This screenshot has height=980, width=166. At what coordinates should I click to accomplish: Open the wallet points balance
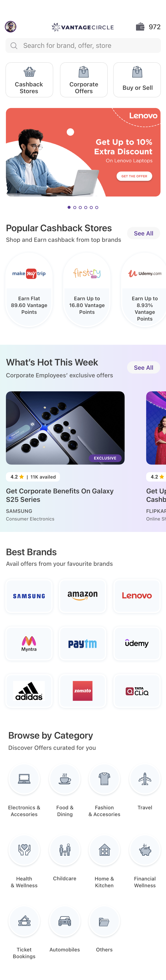pyautogui.click(x=148, y=27)
